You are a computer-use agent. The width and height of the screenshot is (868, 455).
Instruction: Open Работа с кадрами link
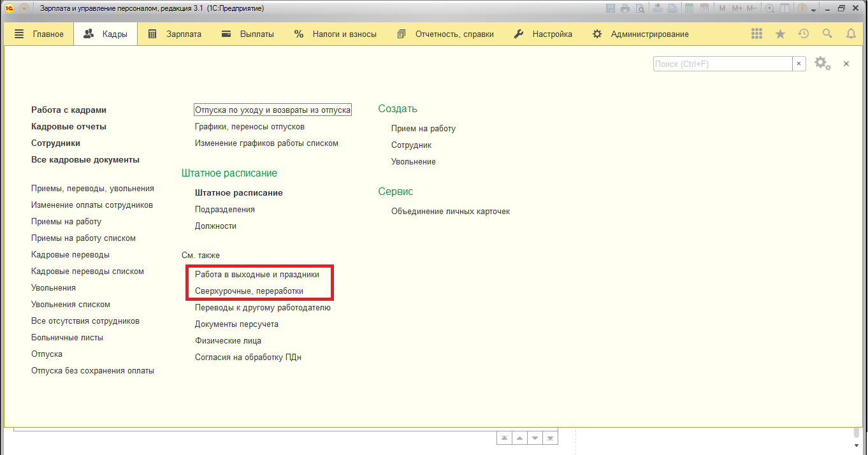[x=69, y=110]
